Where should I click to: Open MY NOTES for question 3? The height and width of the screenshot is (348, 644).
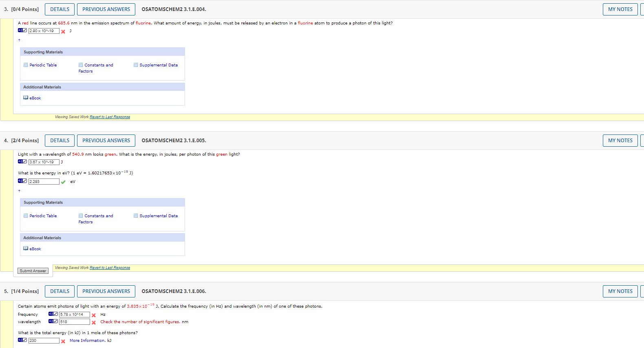[x=620, y=9]
